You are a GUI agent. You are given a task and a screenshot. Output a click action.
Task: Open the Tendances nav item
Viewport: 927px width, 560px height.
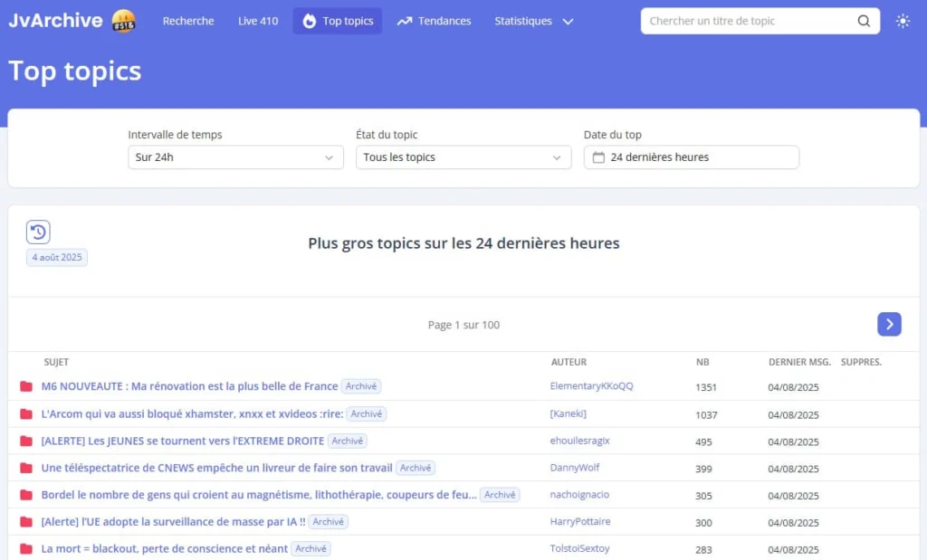coord(434,21)
